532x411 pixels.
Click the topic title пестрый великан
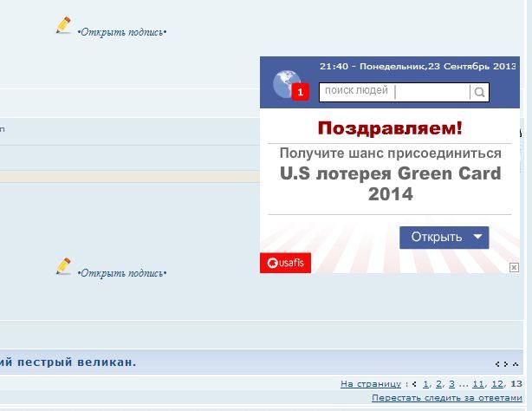click(76, 362)
